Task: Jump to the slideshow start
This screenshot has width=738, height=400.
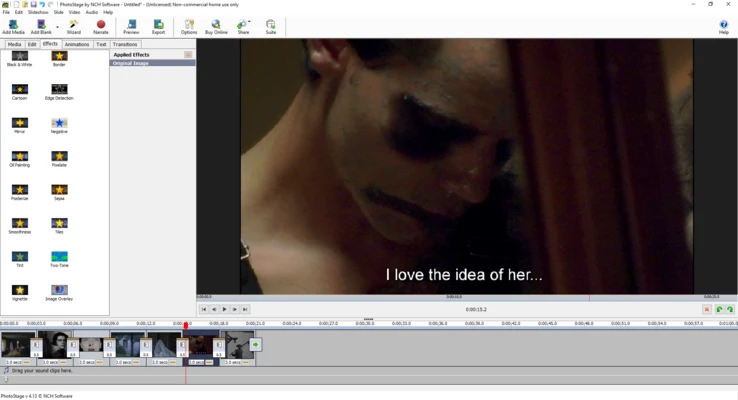Action: (x=204, y=309)
